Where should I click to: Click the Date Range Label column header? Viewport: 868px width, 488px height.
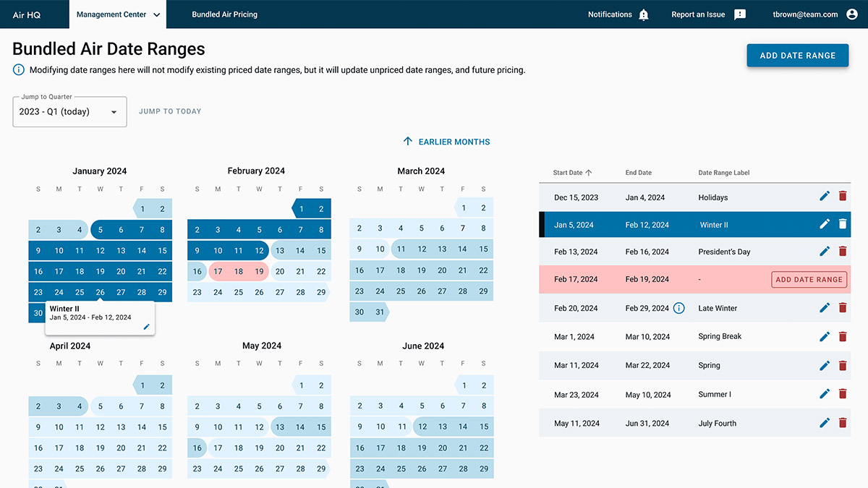tap(724, 173)
